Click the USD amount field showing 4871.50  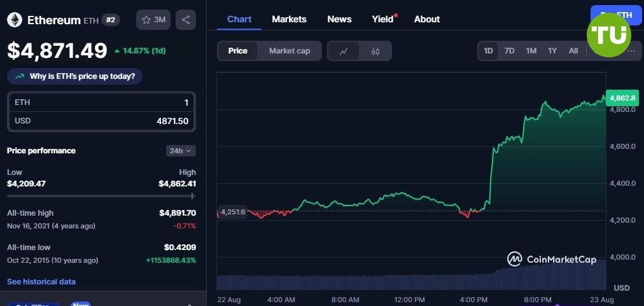(x=101, y=121)
